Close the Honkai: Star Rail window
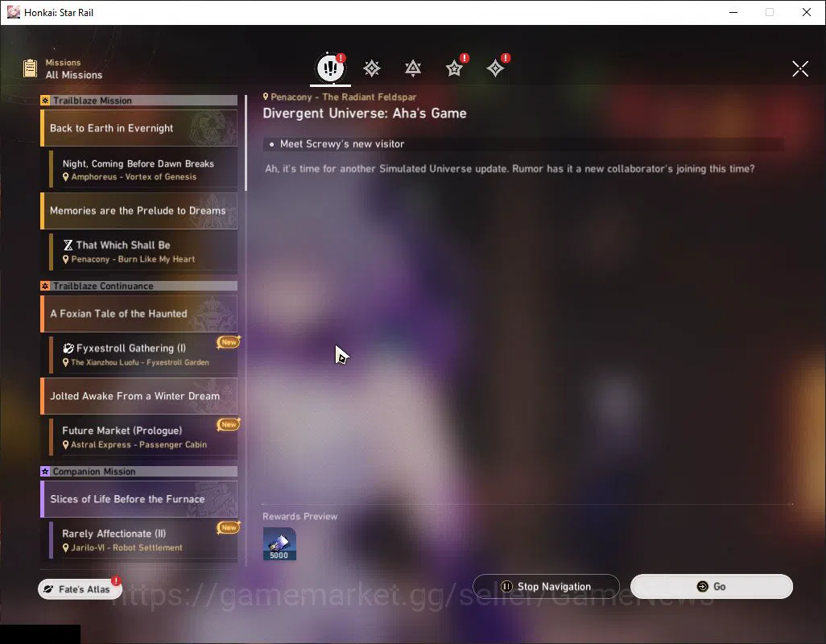This screenshot has width=826, height=644. 806,12
